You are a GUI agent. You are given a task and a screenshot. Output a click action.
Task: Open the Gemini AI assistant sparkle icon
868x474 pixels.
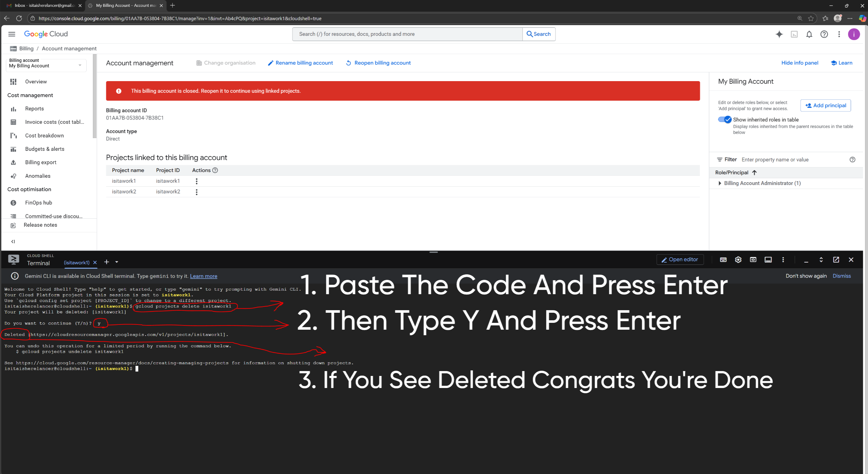coord(779,34)
